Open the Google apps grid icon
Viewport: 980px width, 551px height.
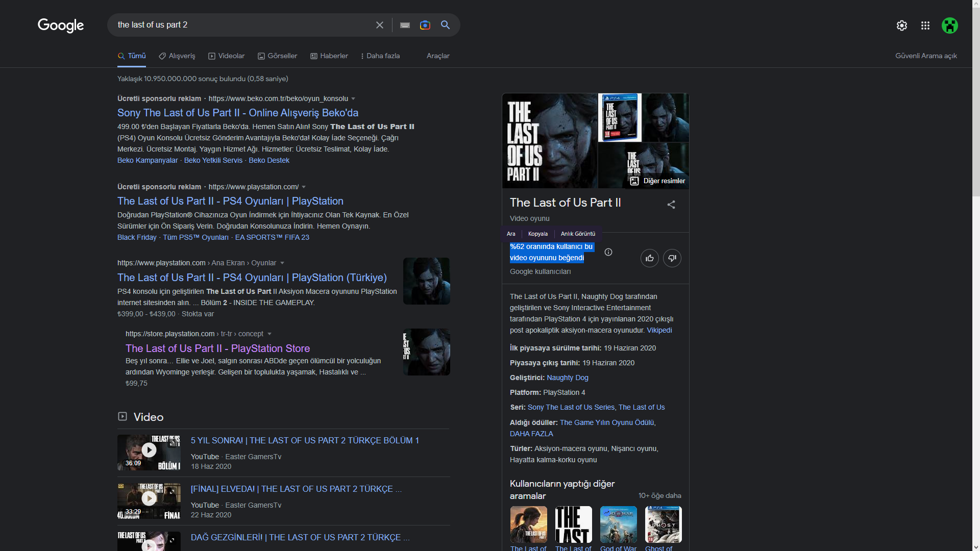pyautogui.click(x=925, y=26)
